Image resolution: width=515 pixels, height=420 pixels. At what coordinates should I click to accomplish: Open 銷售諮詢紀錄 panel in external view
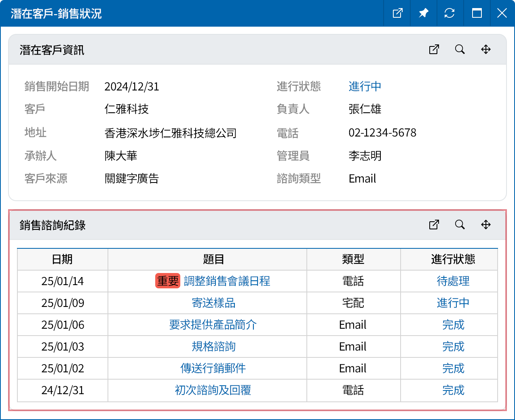coord(434,225)
